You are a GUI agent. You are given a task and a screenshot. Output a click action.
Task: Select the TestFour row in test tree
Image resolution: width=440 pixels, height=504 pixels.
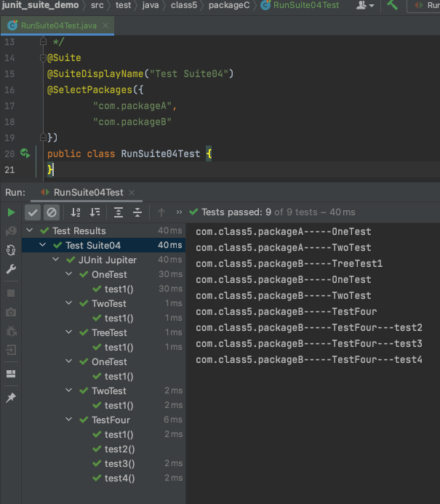click(103, 420)
